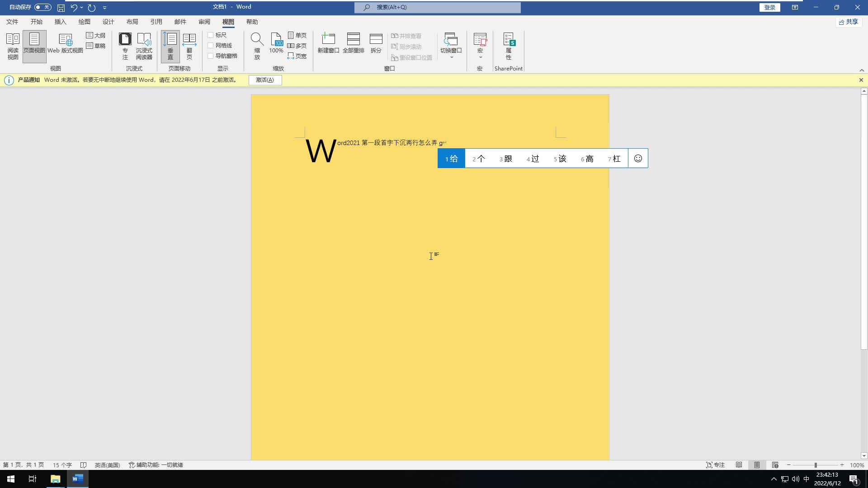Click Focus (专注) in the status bar
This screenshot has width=868, height=488.
[x=715, y=465]
